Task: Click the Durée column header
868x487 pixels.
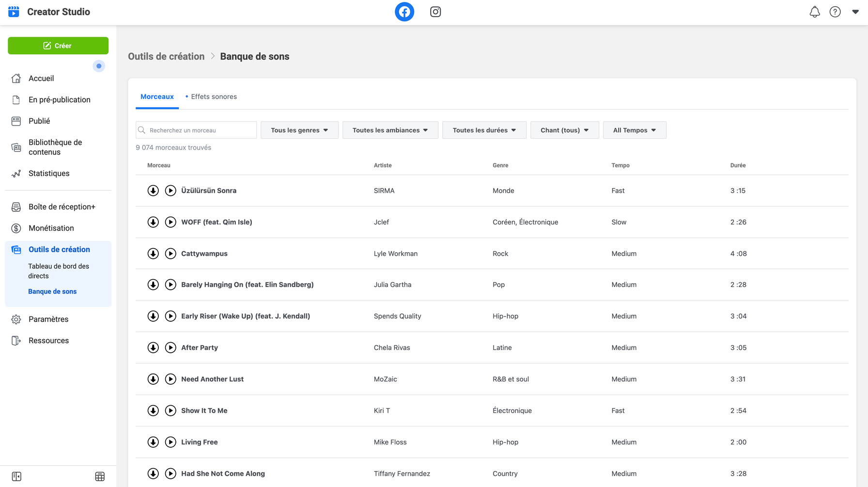Action: (738, 165)
